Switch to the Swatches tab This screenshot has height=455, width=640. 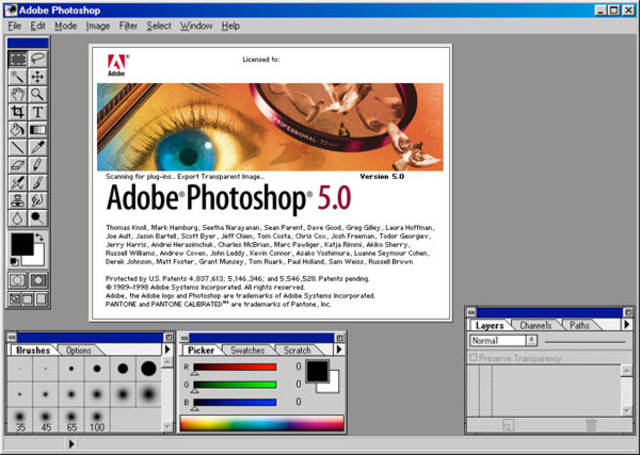point(247,351)
